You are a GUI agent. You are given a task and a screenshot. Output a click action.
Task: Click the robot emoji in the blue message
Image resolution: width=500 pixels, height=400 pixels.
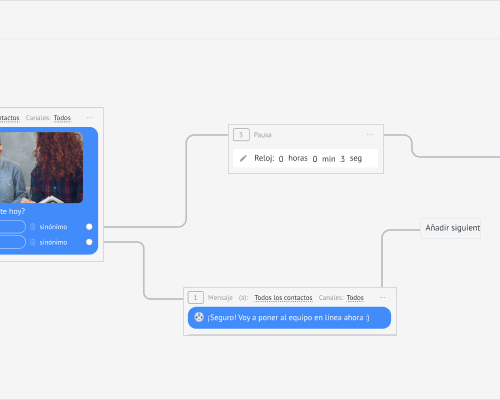(199, 317)
